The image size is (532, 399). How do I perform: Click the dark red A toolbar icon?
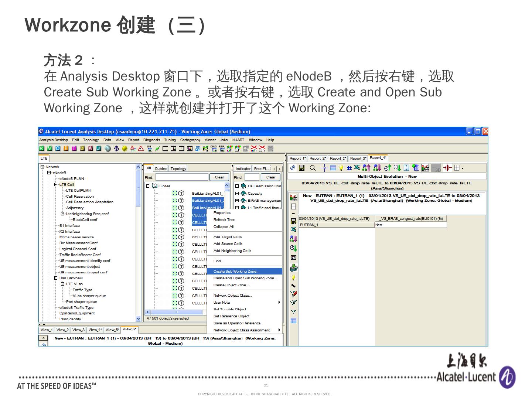click(91, 149)
